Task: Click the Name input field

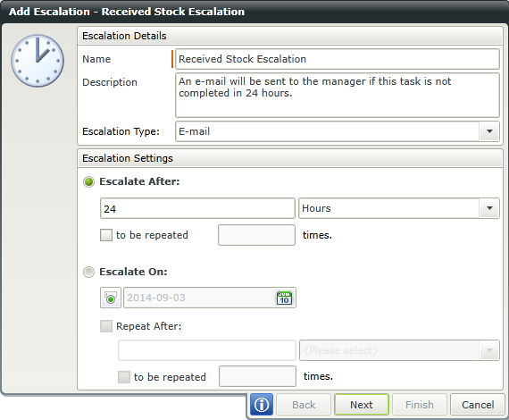Action: tap(338, 59)
